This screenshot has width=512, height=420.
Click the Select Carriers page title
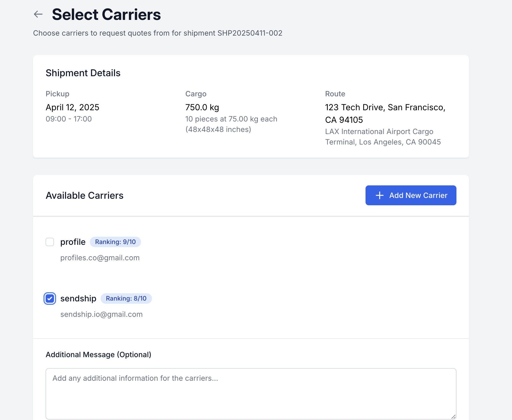point(106,14)
